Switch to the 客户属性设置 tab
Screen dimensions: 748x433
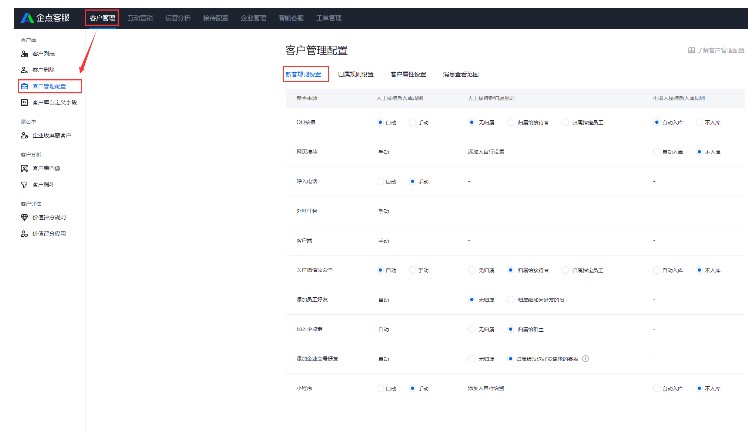click(x=408, y=74)
